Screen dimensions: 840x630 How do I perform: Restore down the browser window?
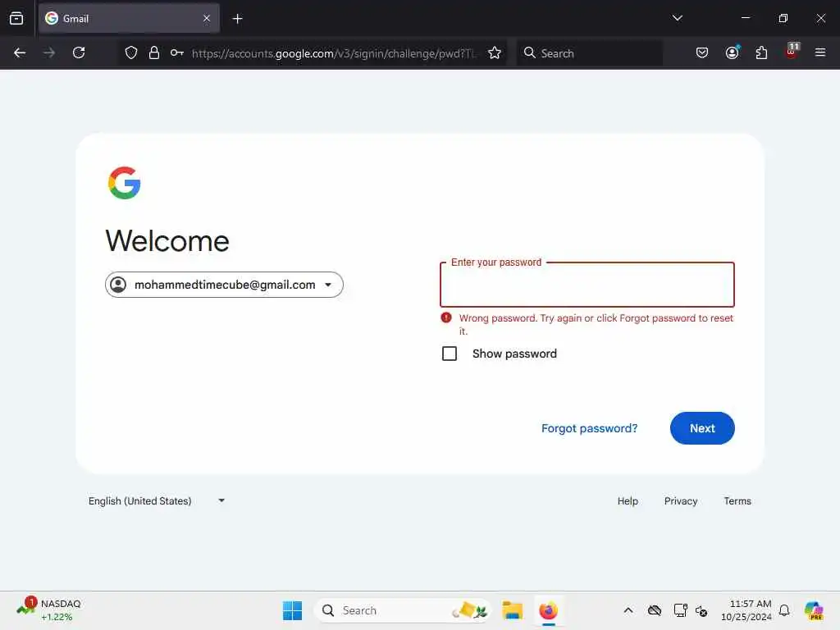tap(783, 18)
